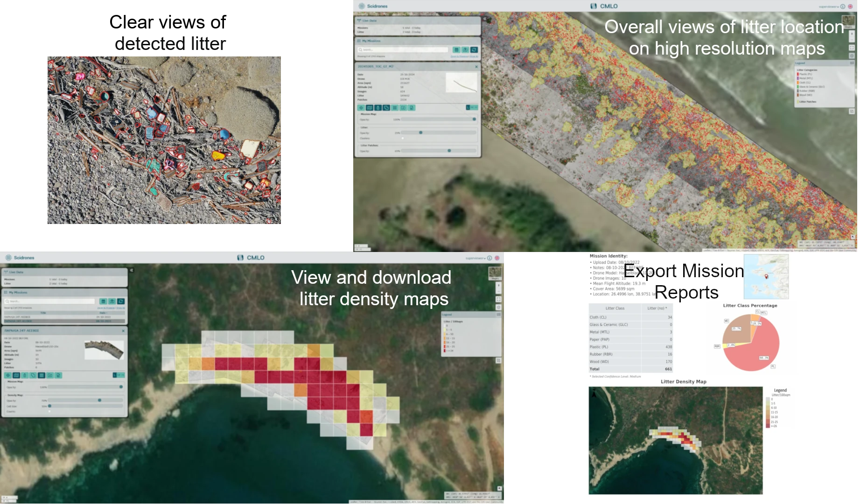Screen dimensions: 860x504
Task: Adjust the Cell Size slider in the density view
Action: [85, 406]
